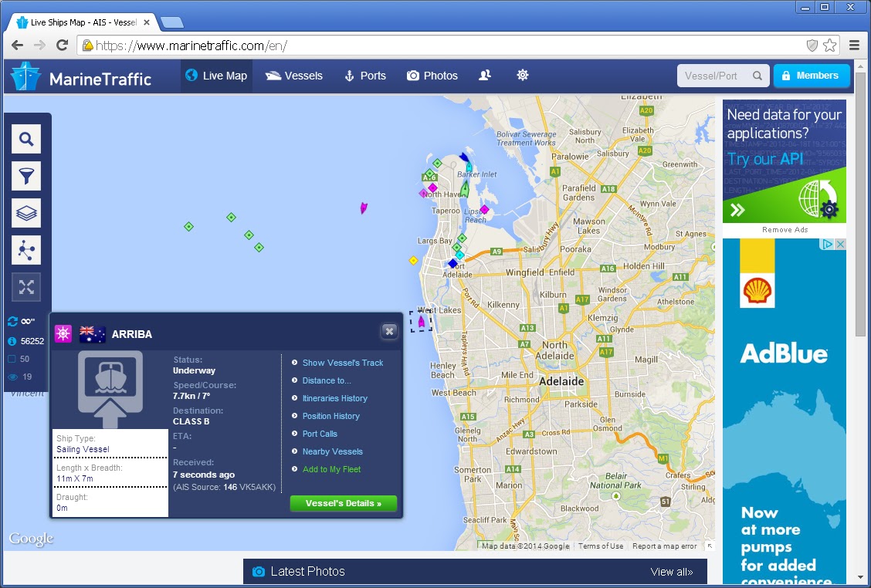871x588 pixels.
Task: Click Terms of Use on map
Action: click(x=601, y=546)
